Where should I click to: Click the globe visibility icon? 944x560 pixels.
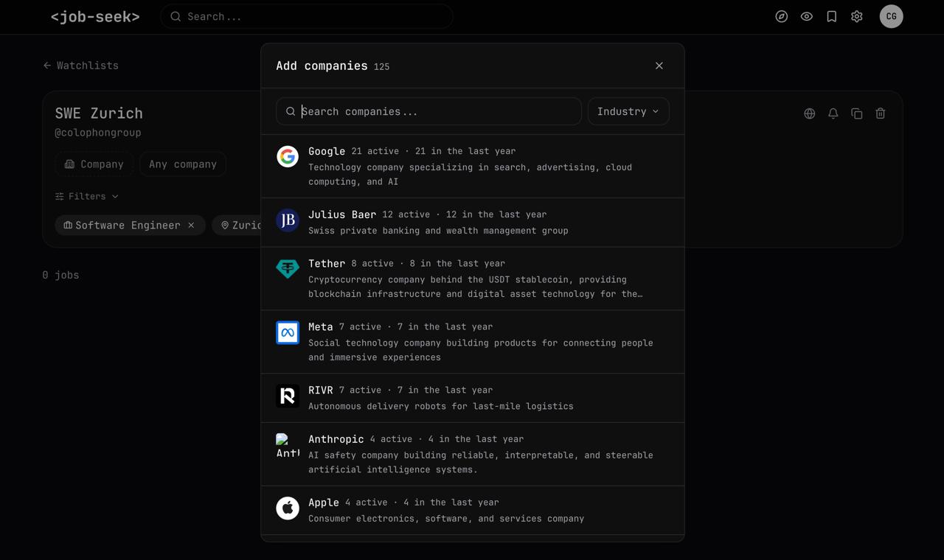[810, 113]
